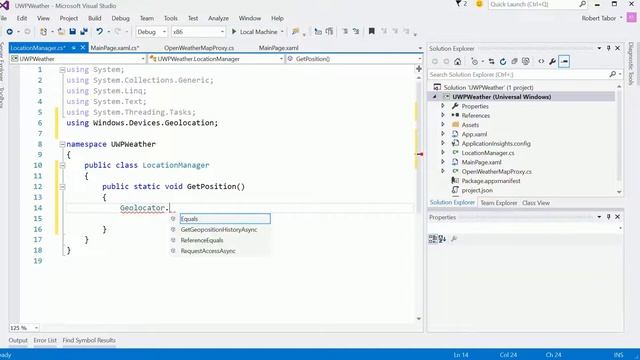The height and width of the screenshot is (360, 640).
Task: Switch to the MainPage.xaml.cs tab
Action: pyautogui.click(x=115, y=48)
